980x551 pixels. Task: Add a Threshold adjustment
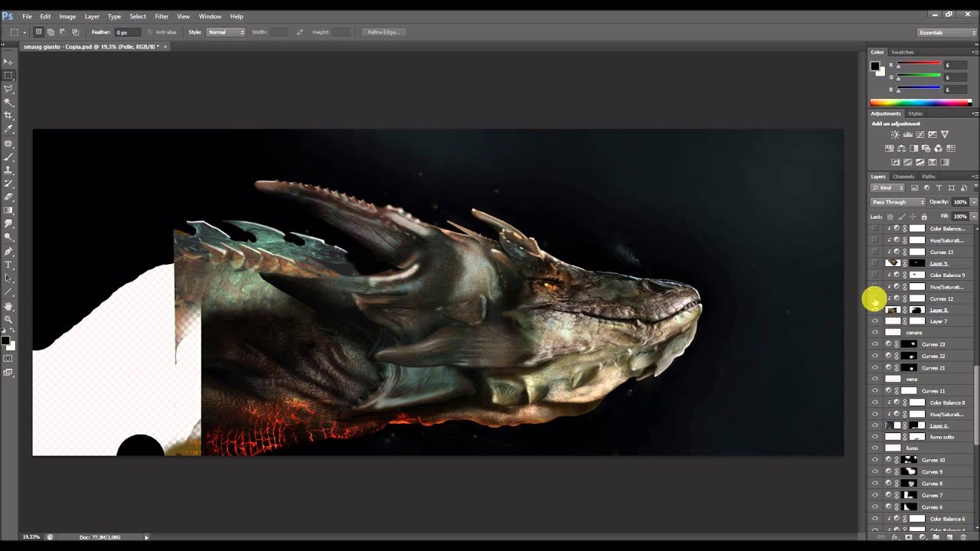[920, 162]
